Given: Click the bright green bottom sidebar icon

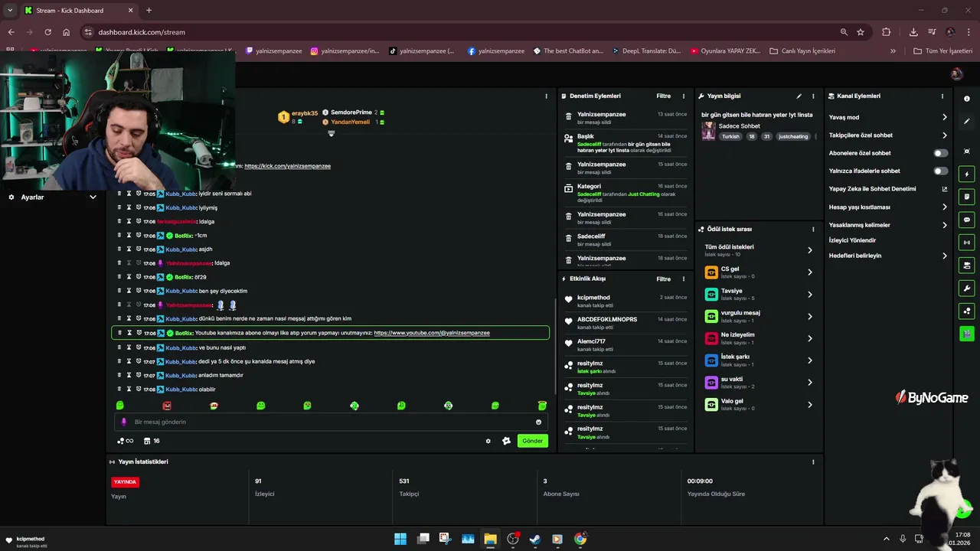Looking at the screenshot, I should pos(966,334).
